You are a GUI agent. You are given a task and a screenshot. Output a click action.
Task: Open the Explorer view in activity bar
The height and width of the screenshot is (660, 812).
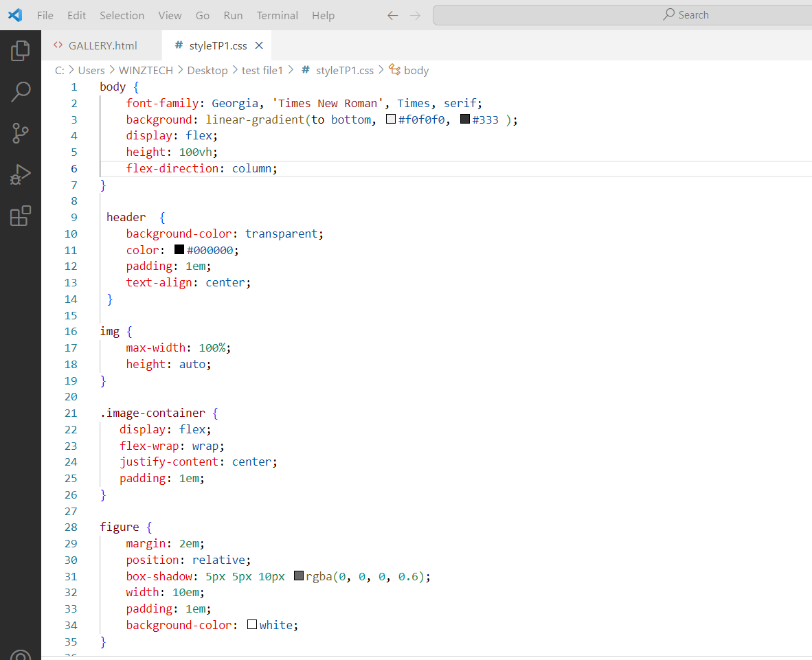[21, 50]
